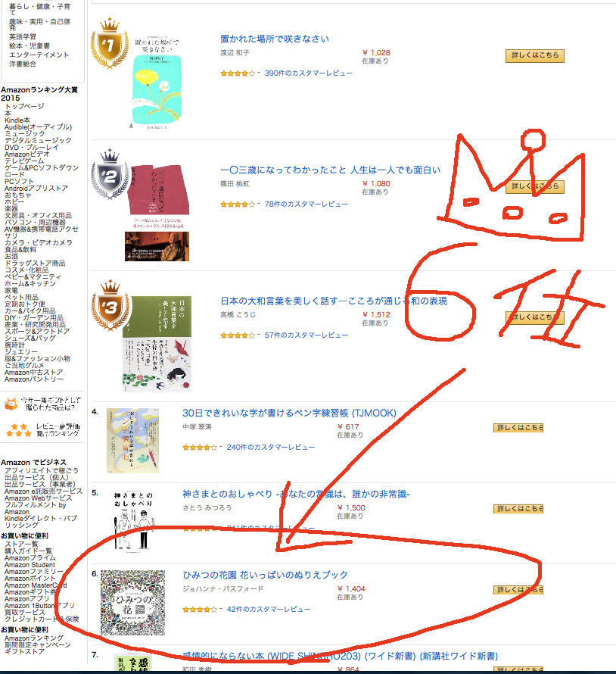
Task: Click the gift box icon in sidebar
Action: (11, 404)
